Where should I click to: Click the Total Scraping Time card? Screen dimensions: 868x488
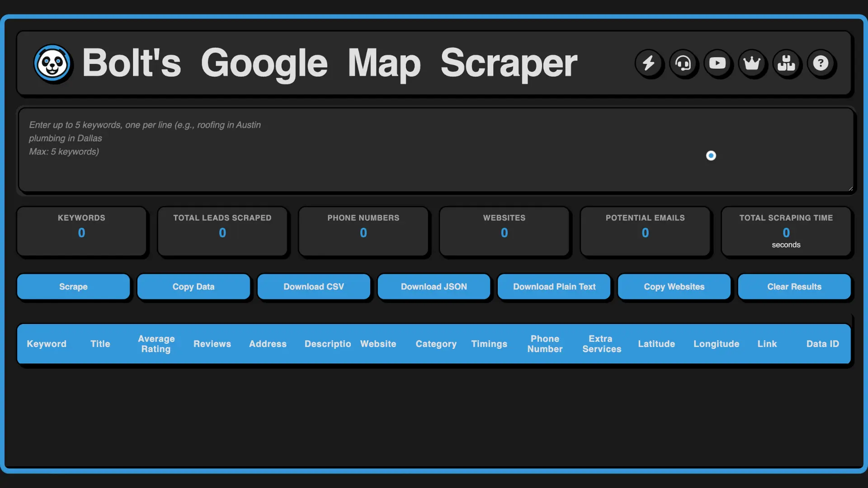click(786, 231)
